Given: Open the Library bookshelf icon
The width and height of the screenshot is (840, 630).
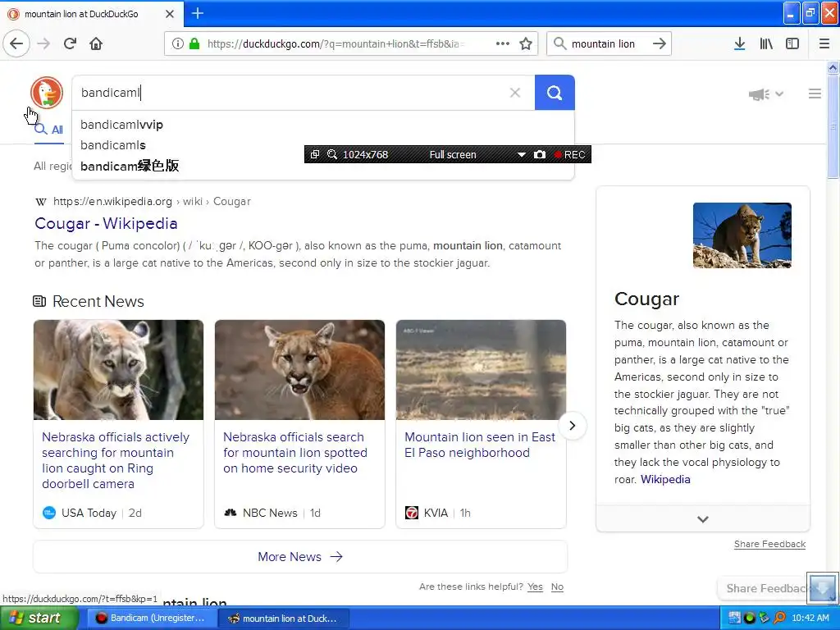Looking at the screenshot, I should coord(766,43).
